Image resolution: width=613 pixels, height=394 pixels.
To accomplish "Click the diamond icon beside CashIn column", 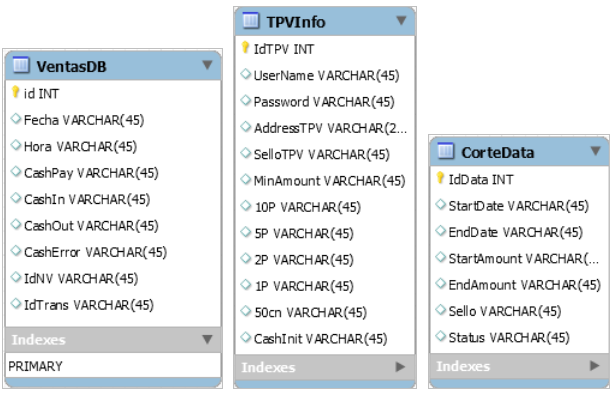I will tap(16, 198).
